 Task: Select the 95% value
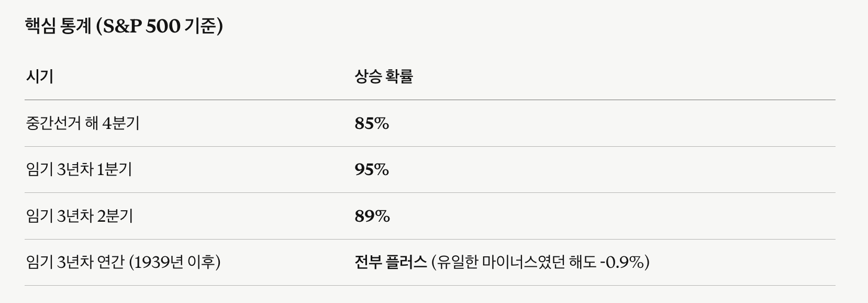(372, 170)
